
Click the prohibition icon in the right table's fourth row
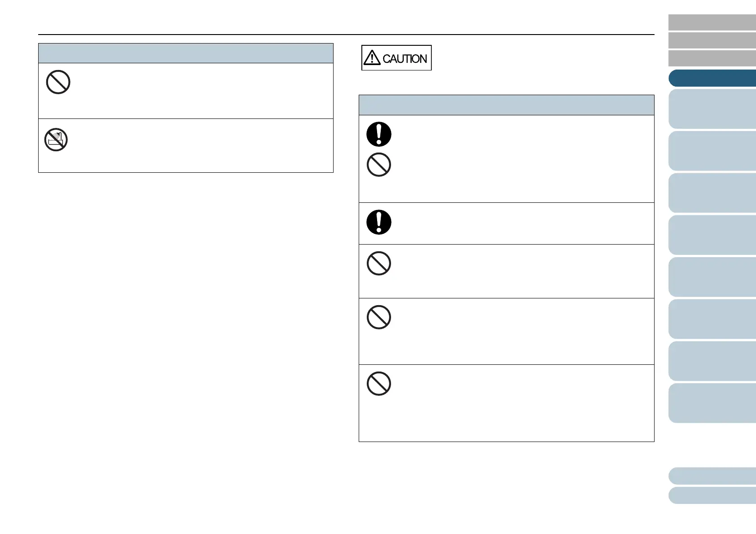pos(379,317)
